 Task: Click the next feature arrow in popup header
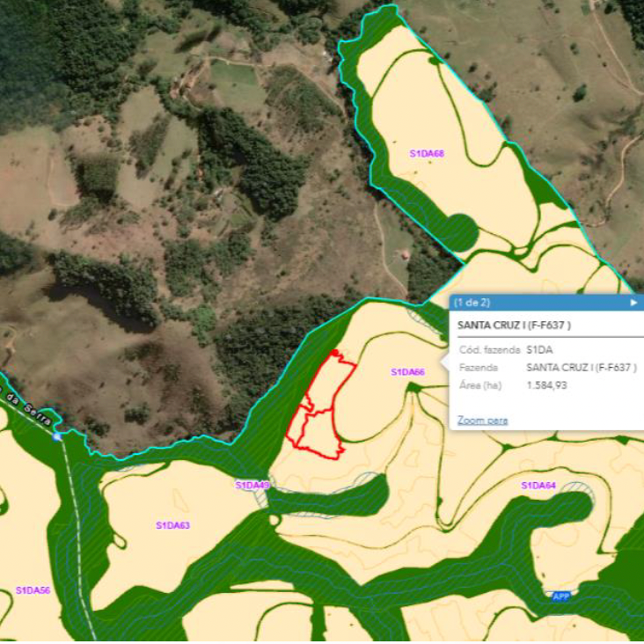[x=633, y=303]
